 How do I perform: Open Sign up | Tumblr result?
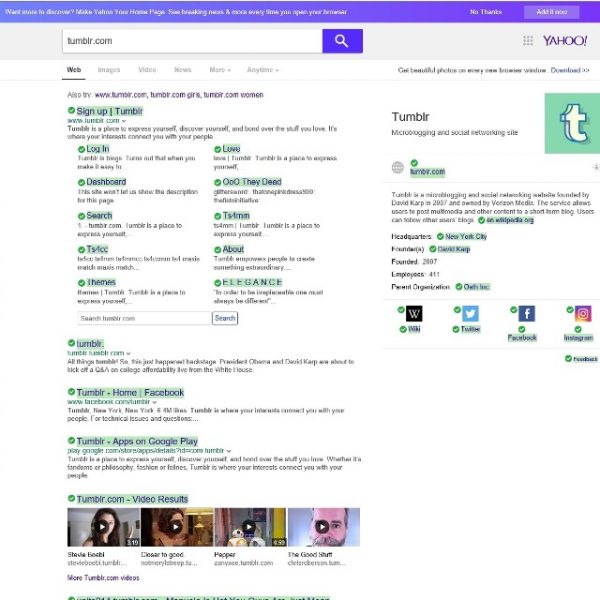[x=109, y=111]
